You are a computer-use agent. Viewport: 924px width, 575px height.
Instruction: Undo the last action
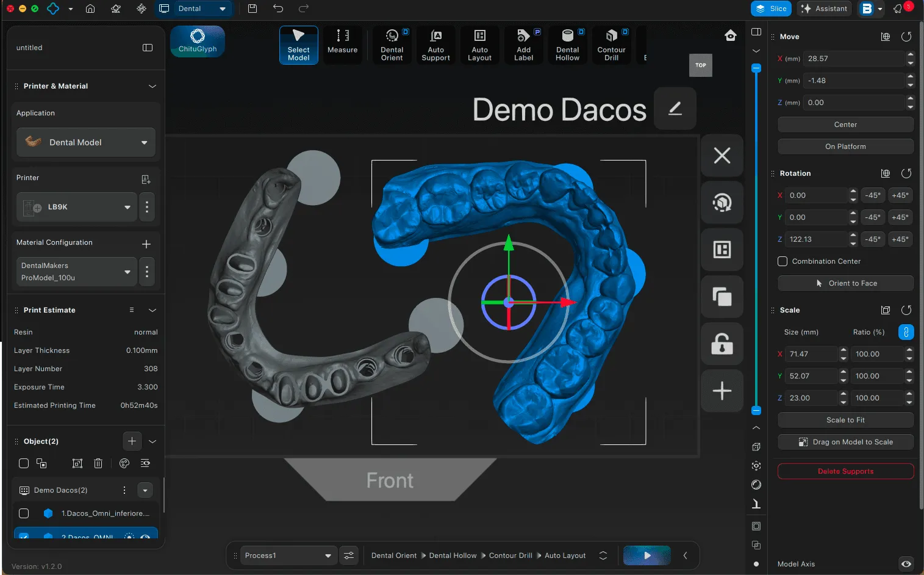click(x=278, y=9)
